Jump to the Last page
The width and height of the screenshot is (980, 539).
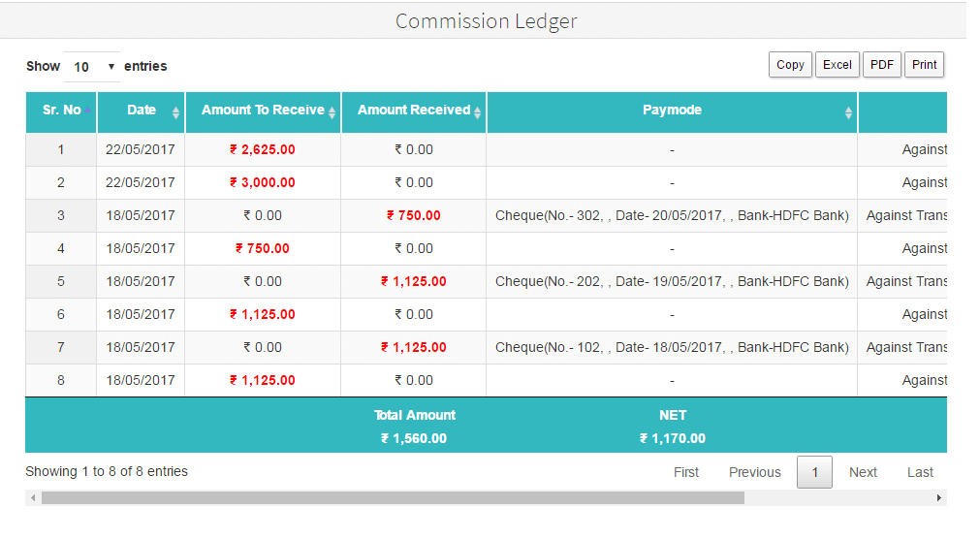(920, 472)
